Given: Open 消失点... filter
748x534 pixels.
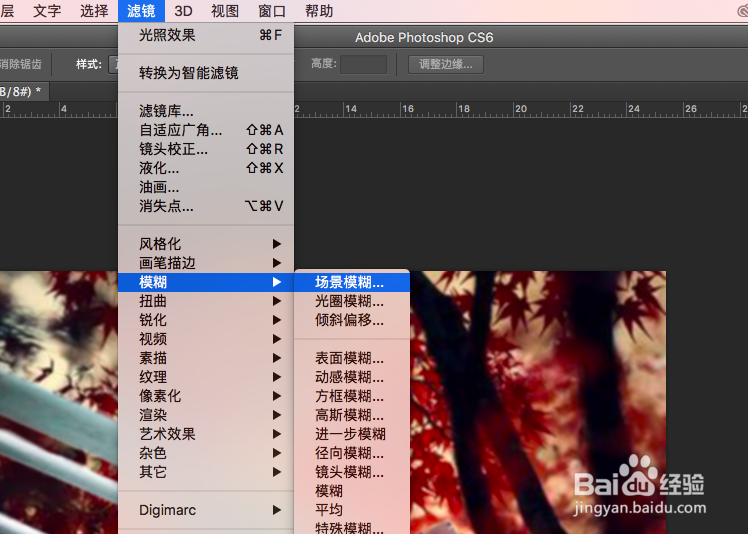Looking at the screenshot, I should click(x=206, y=206).
